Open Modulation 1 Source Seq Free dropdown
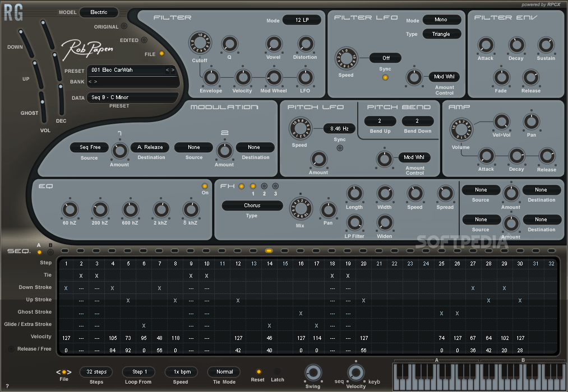The image size is (568, 392). pyautogui.click(x=90, y=147)
